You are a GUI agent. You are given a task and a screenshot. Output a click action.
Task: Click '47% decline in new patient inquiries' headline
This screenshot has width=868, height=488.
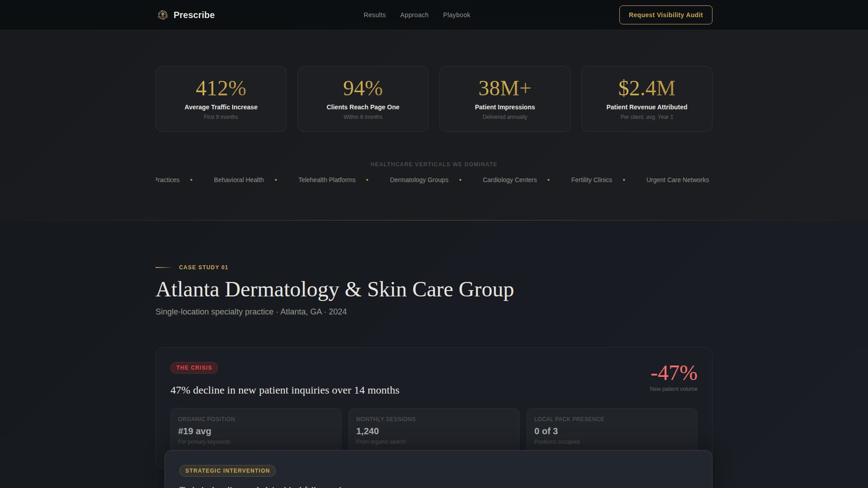(x=285, y=390)
